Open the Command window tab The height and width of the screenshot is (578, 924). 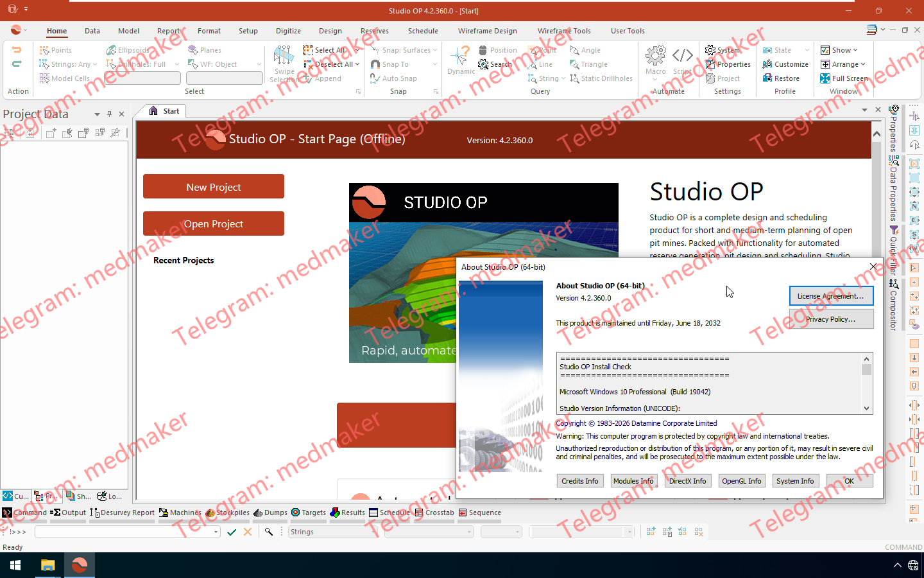(x=24, y=512)
